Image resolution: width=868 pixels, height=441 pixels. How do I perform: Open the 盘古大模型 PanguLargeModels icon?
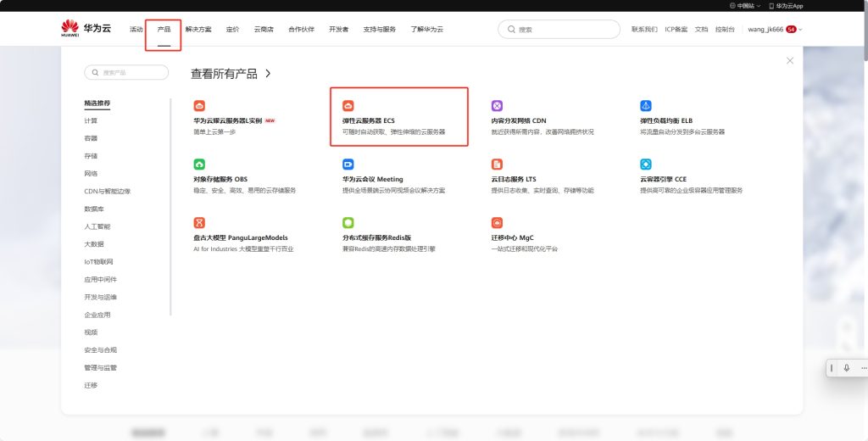pos(199,223)
